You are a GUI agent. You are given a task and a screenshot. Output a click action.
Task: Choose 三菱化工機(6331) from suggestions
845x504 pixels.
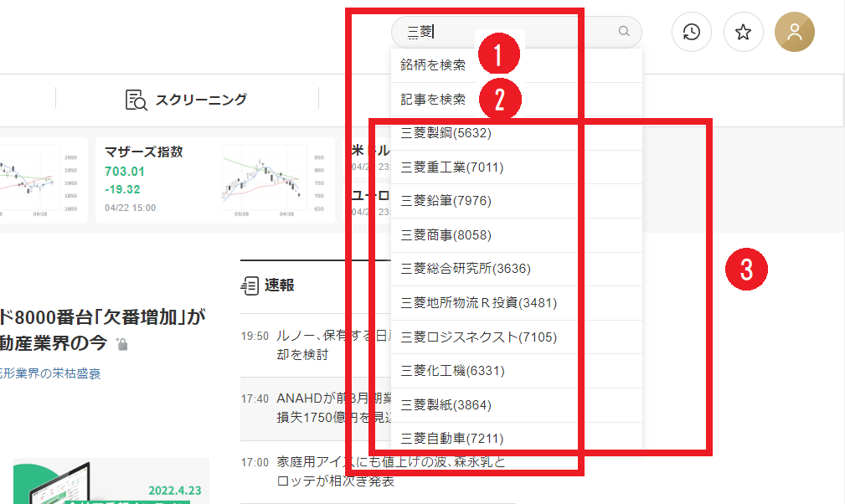[x=516, y=371]
